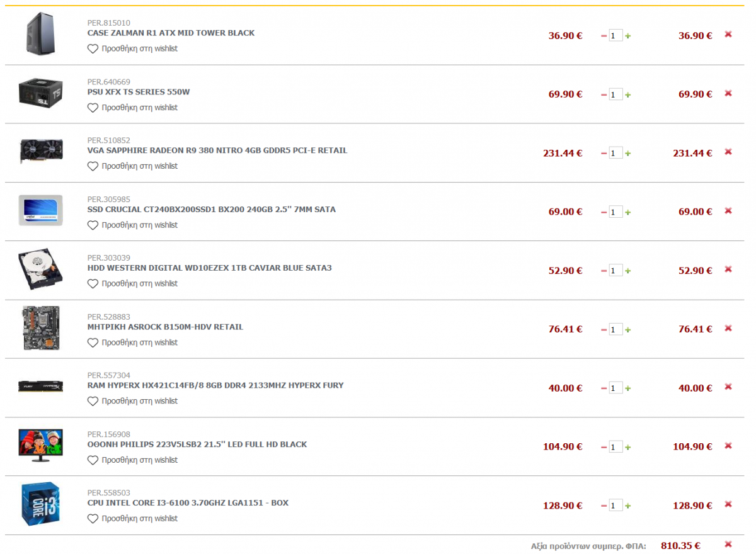Click quantity field for CPU INTEL CORE I3-6100
756x554 pixels.
pos(616,506)
